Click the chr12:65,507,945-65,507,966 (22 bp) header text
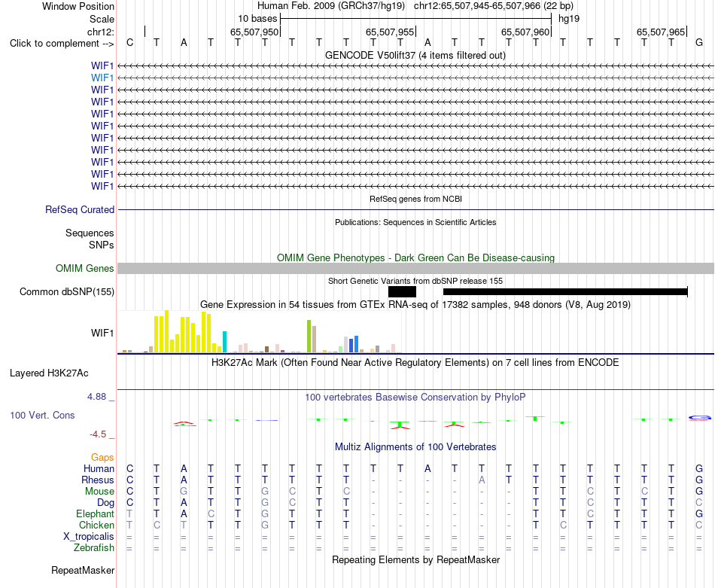 pos(494,6)
